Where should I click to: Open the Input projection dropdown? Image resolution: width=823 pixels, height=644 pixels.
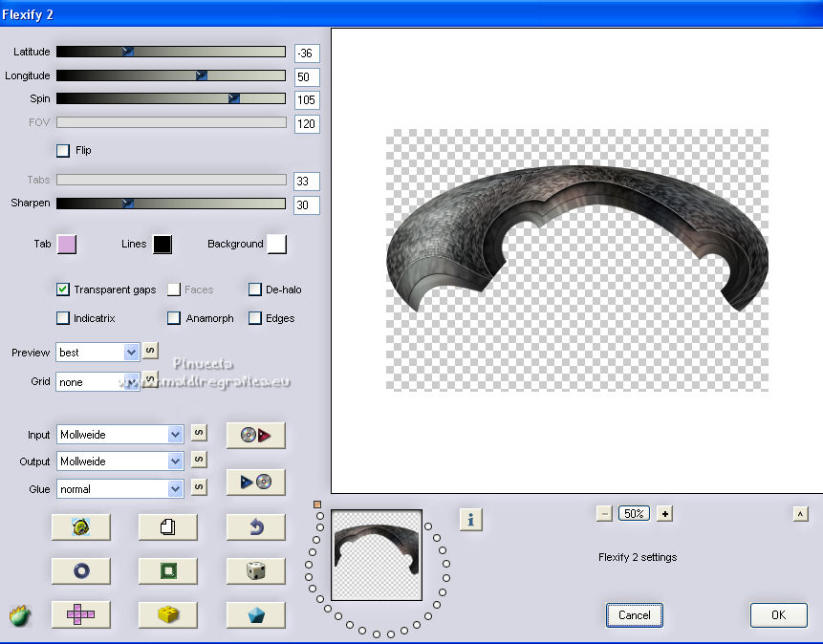click(x=120, y=434)
